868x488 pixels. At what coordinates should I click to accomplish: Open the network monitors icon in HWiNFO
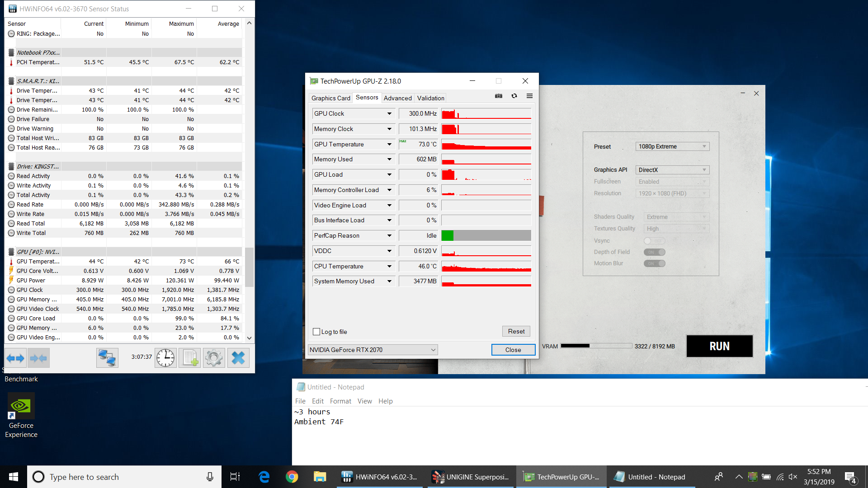107,358
